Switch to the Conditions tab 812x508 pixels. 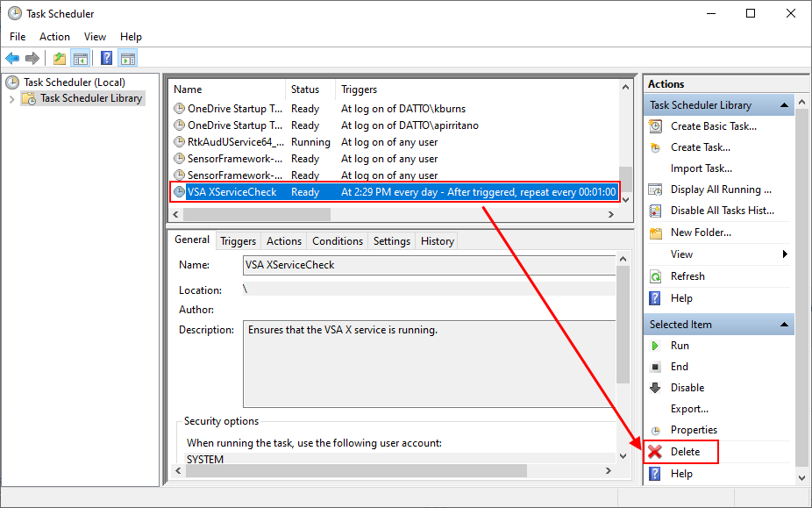[x=337, y=241]
